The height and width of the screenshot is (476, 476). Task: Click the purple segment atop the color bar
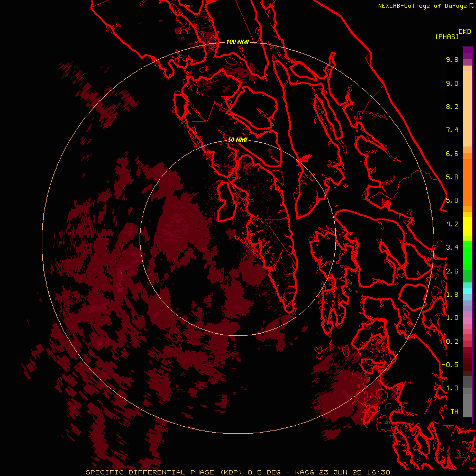click(x=467, y=53)
